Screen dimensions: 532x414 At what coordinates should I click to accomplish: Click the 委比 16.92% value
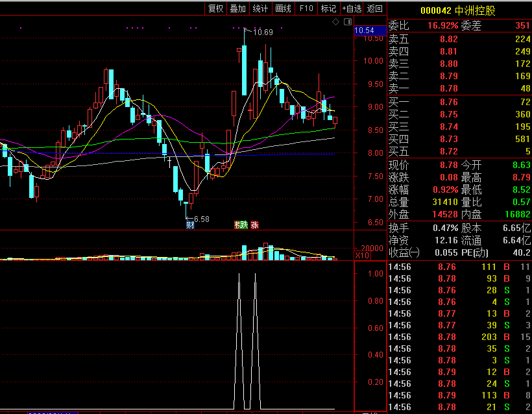(x=442, y=25)
